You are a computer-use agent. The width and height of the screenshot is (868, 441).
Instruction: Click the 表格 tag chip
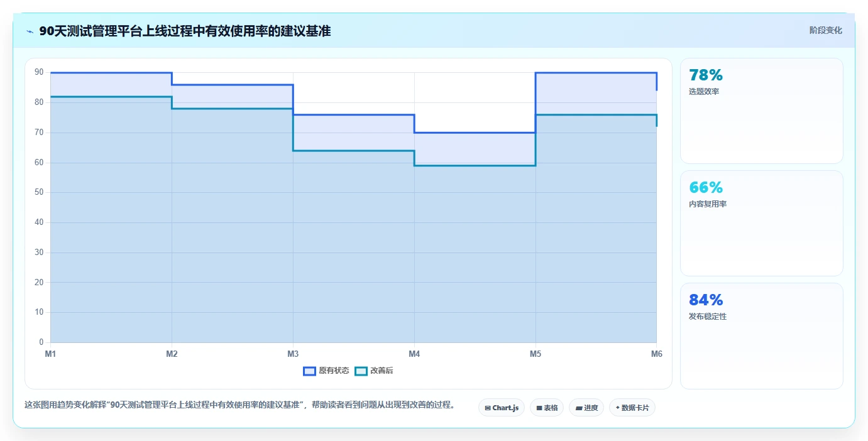(x=547, y=408)
